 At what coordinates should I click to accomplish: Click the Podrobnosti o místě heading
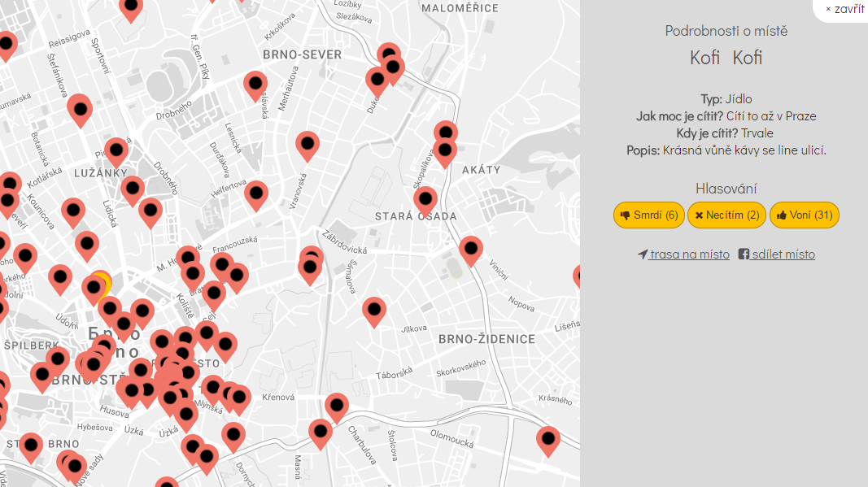pos(726,31)
